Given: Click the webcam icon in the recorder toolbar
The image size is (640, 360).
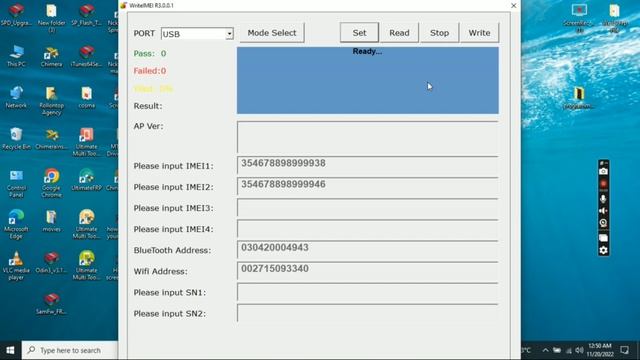Looking at the screenshot, I should [x=603, y=223].
